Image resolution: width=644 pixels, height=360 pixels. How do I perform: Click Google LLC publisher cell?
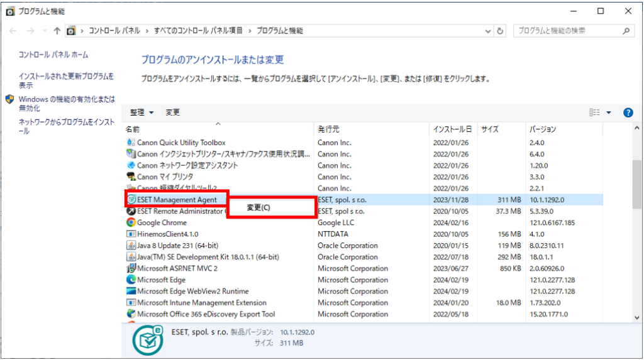[x=336, y=222]
